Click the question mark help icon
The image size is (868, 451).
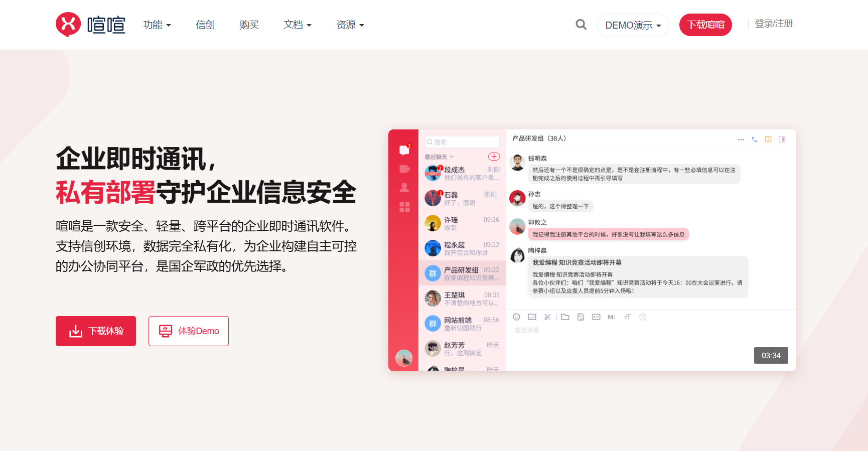(643, 317)
